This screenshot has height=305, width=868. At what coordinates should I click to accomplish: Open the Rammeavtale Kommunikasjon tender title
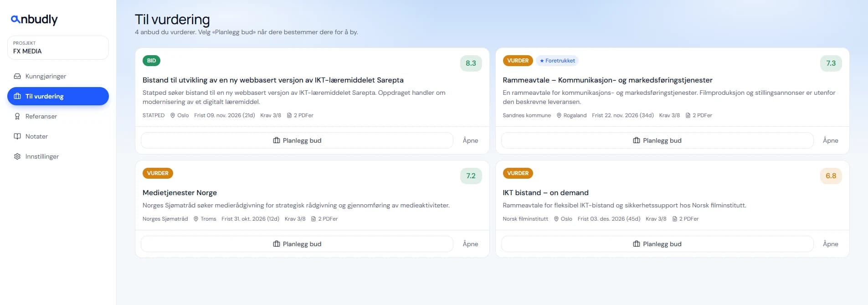(x=607, y=80)
